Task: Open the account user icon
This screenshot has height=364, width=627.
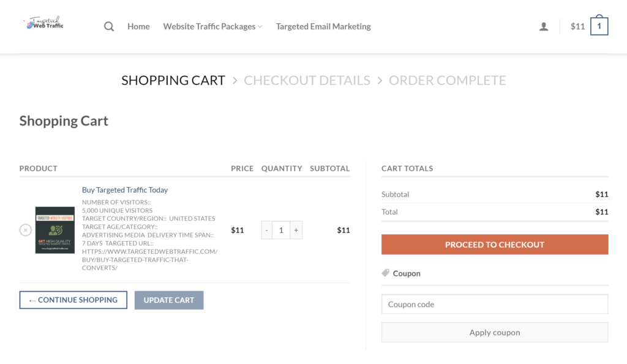Action: tap(544, 26)
